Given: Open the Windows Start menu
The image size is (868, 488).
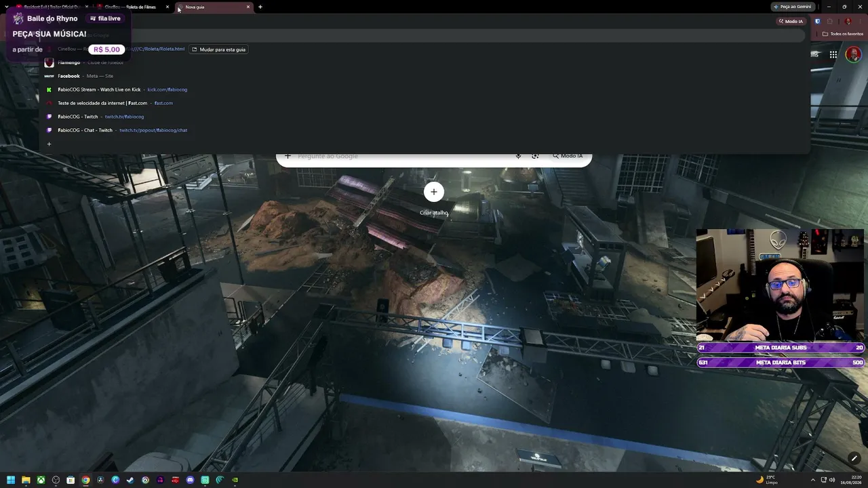Looking at the screenshot, I should pyautogui.click(x=11, y=480).
